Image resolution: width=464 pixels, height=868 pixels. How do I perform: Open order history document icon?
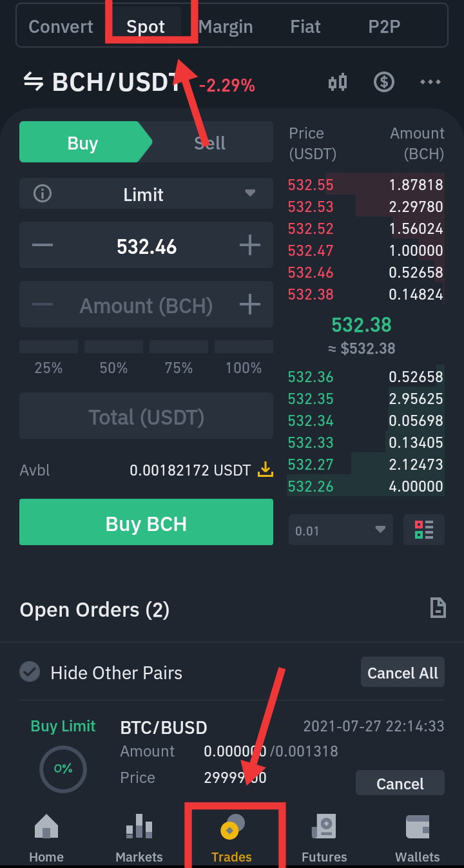click(x=438, y=608)
